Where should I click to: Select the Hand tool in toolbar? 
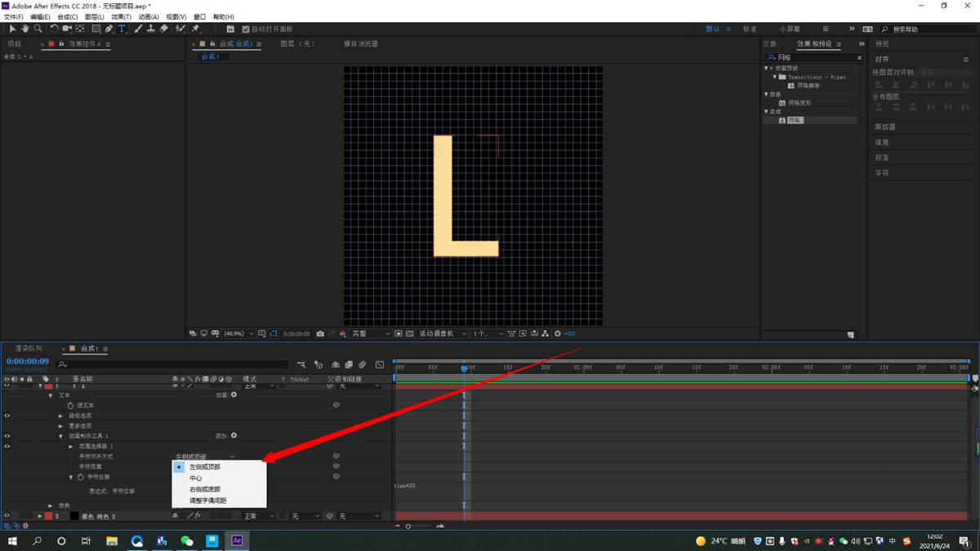[25, 29]
